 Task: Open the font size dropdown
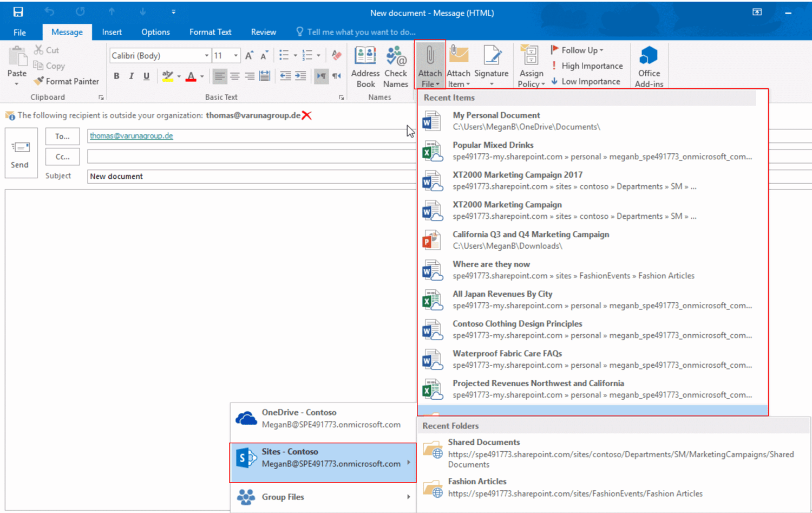236,55
